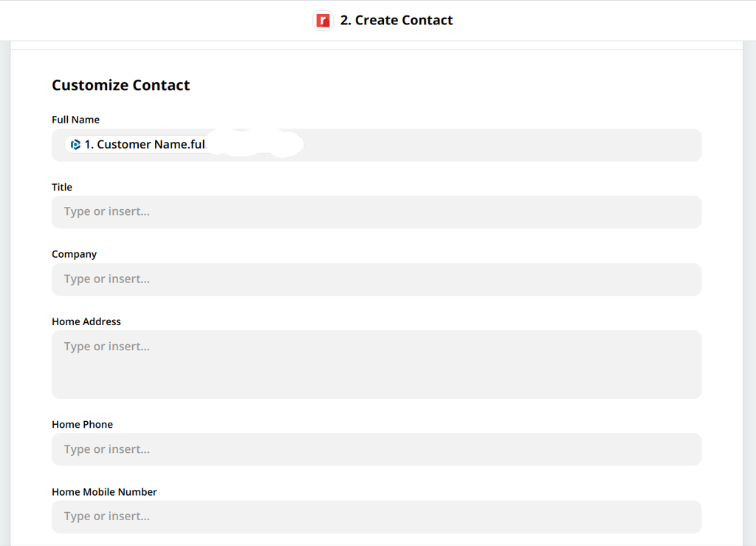
Task: Click the Home Address field label
Action: [86, 321]
